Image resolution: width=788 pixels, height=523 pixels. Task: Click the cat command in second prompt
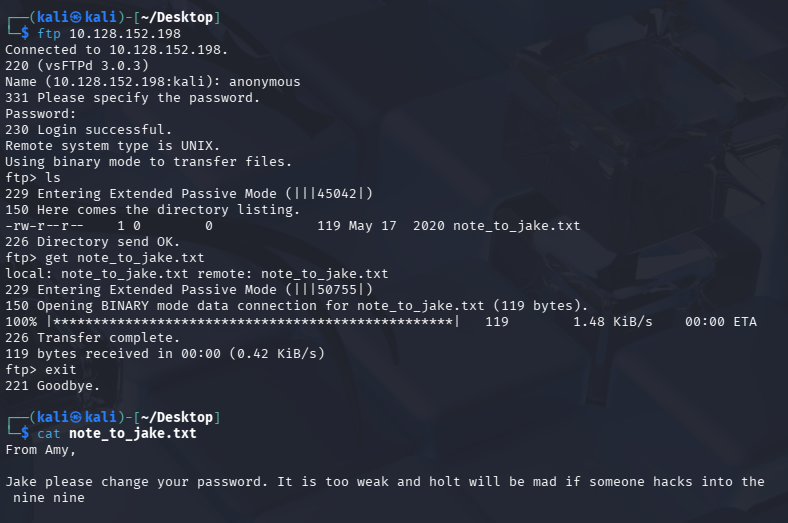coord(49,434)
